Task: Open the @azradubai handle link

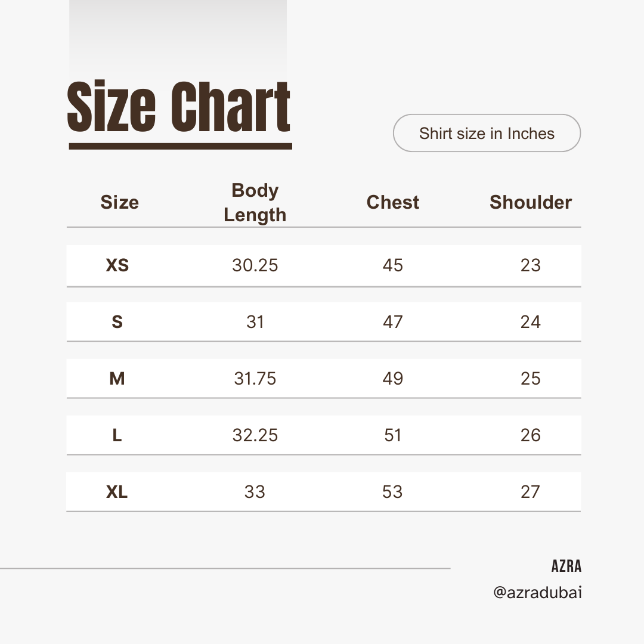Action: 537,593
